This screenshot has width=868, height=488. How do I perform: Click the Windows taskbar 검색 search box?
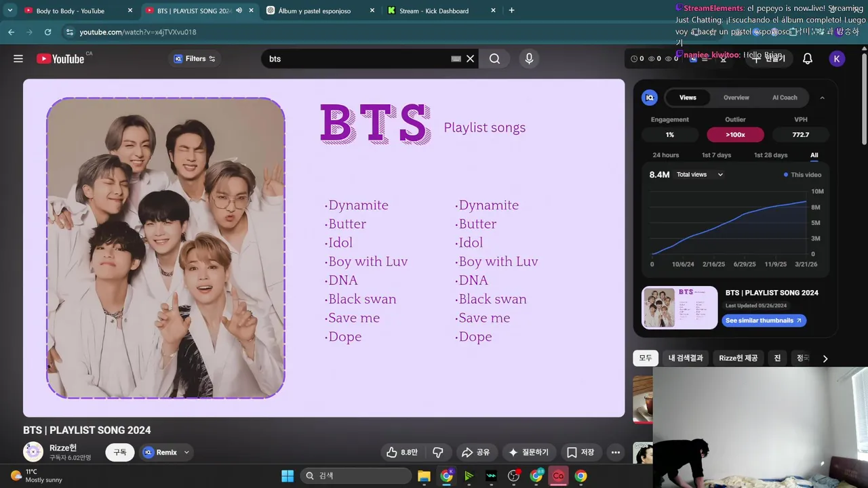355,476
